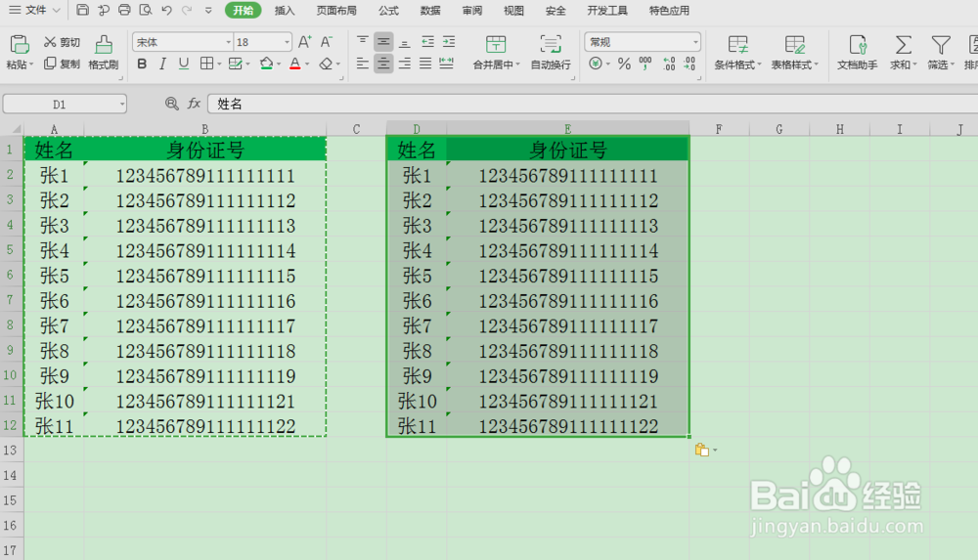Click the percent style icon
The width and height of the screenshot is (978, 560).
[x=624, y=64]
